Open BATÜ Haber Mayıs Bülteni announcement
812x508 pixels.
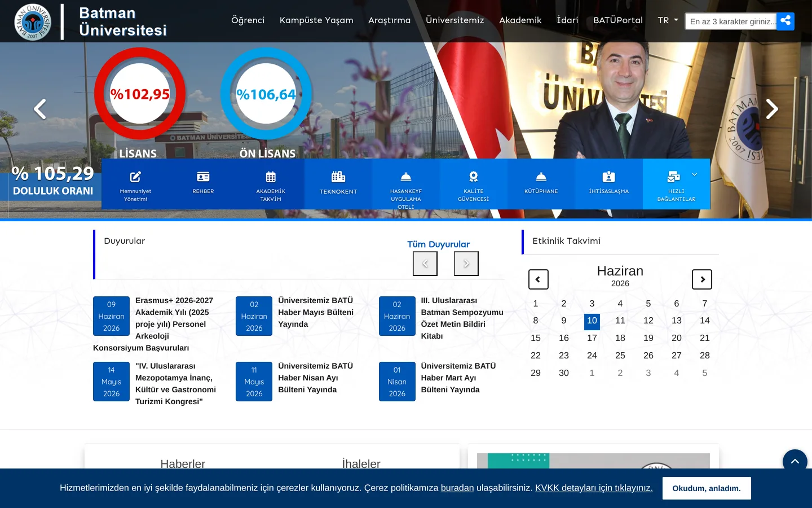pyautogui.click(x=316, y=312)
